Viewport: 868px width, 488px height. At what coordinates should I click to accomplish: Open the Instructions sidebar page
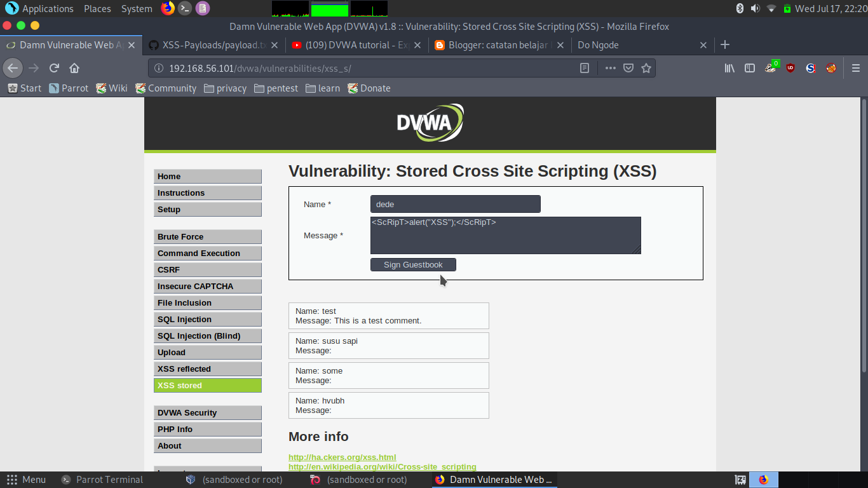pos(208,193)
